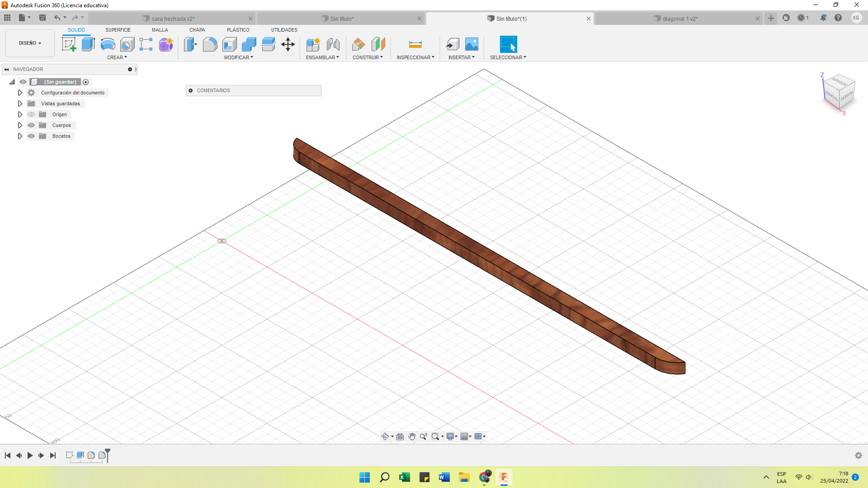Screen dimensions: 868x488
Task: Open Windows Start menu
Action: pyautogui.click(x=364, y=477)
